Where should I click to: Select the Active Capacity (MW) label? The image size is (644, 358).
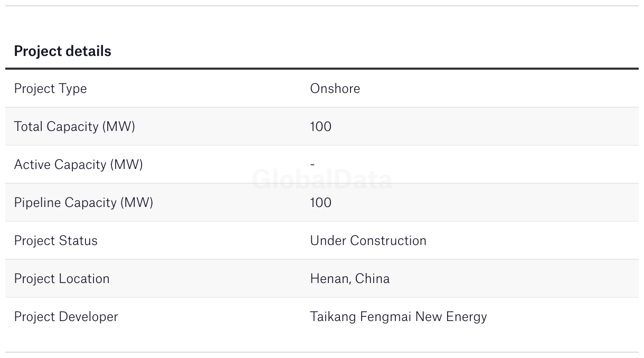click(78, 165)
